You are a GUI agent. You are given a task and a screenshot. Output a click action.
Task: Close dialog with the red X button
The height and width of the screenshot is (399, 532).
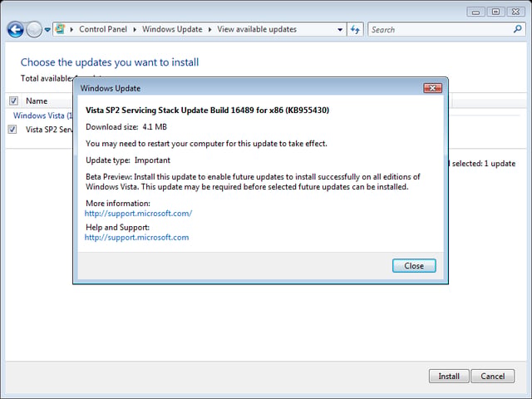point(432,88)
